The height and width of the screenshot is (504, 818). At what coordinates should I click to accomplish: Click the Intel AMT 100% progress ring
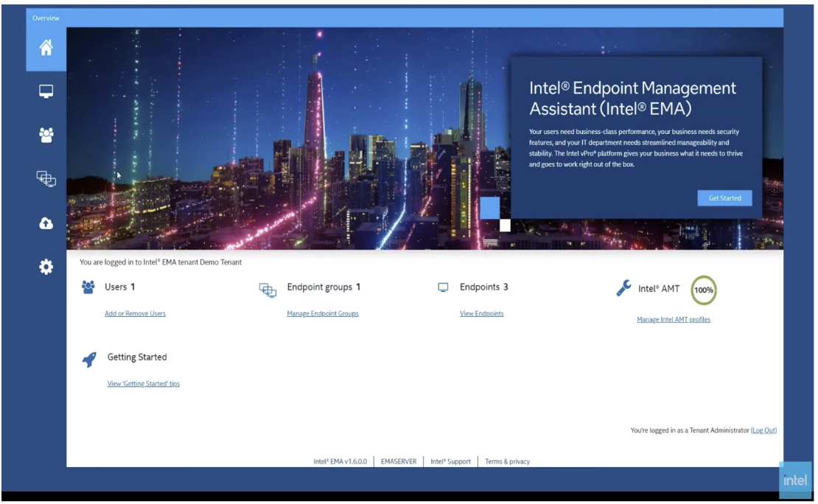coord(704,290)
